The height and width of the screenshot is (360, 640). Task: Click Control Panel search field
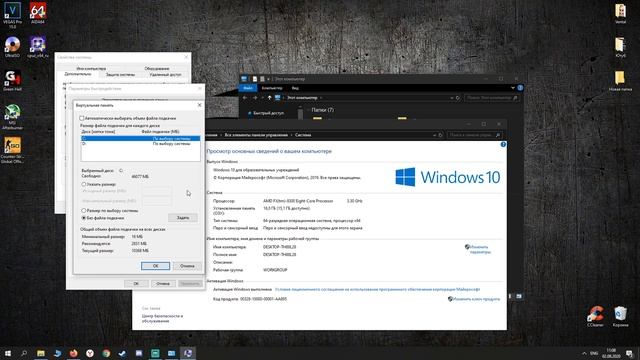click(x=475, y=135)
